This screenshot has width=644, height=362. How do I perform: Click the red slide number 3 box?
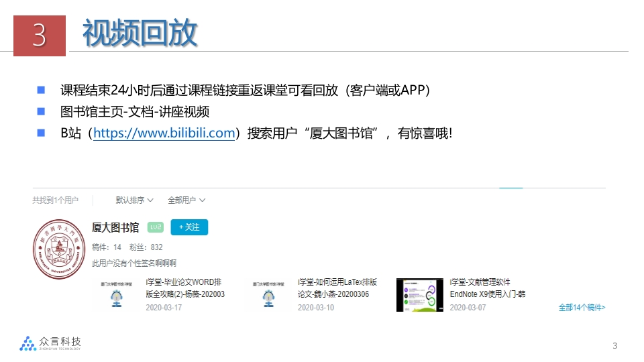tap(40, 36)
